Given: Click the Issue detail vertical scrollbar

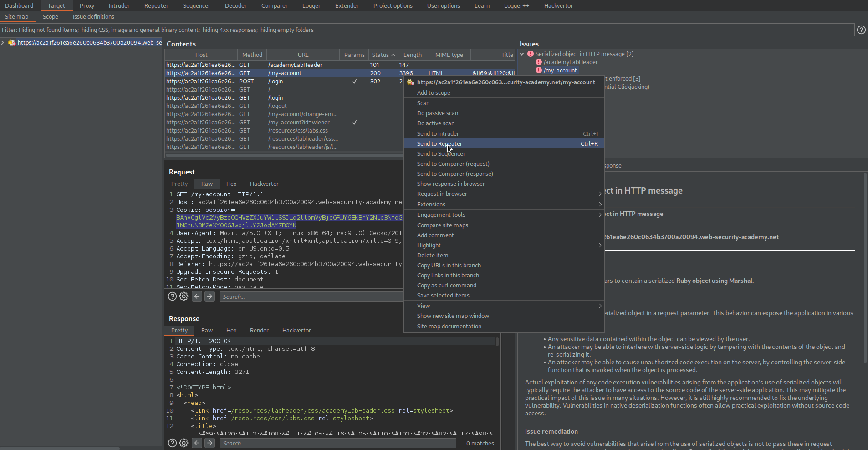Looking at the screenshot, I should click(865, 269).
